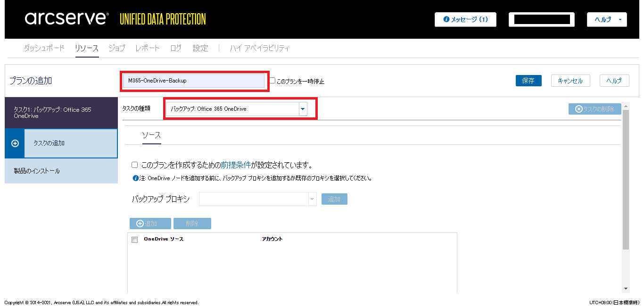
Task: Click the info icon in the メッセージ button
Action: 446,20
